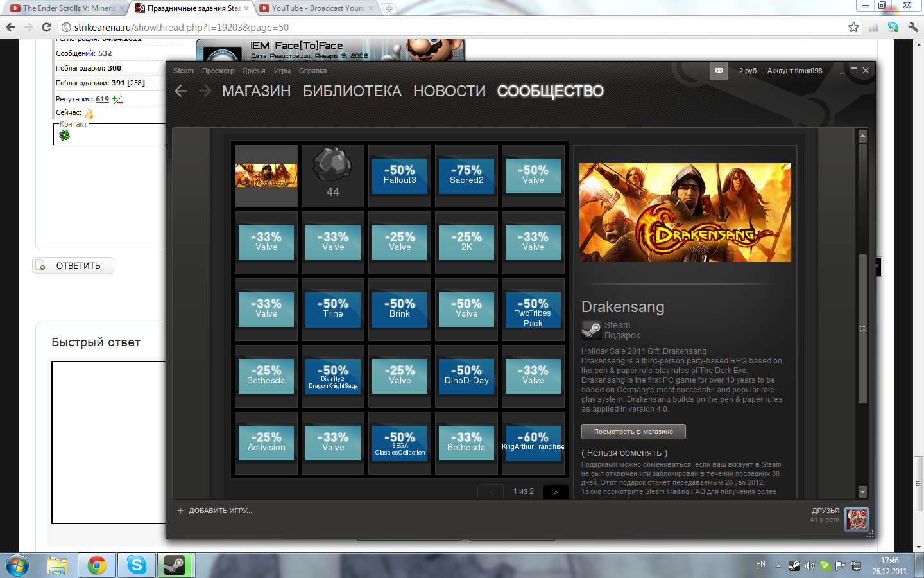Viewport: 924px width, 578px height.
Task: Click the quick reply text area
Action: tap(108, 442)
